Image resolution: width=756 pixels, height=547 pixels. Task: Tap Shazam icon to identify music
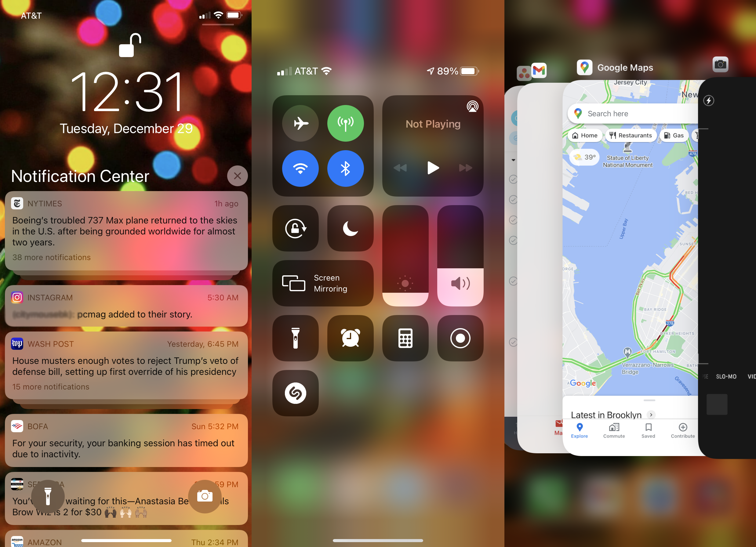296,392
